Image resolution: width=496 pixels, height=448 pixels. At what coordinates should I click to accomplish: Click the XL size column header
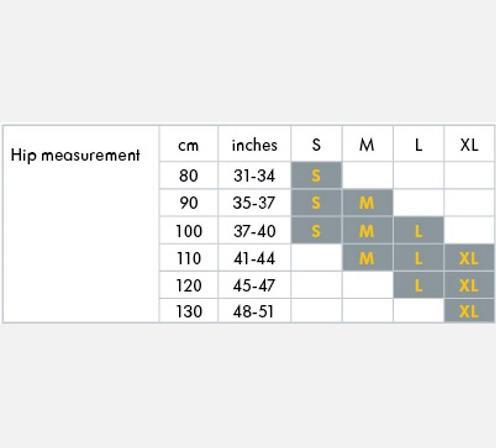tap(469, 145)
